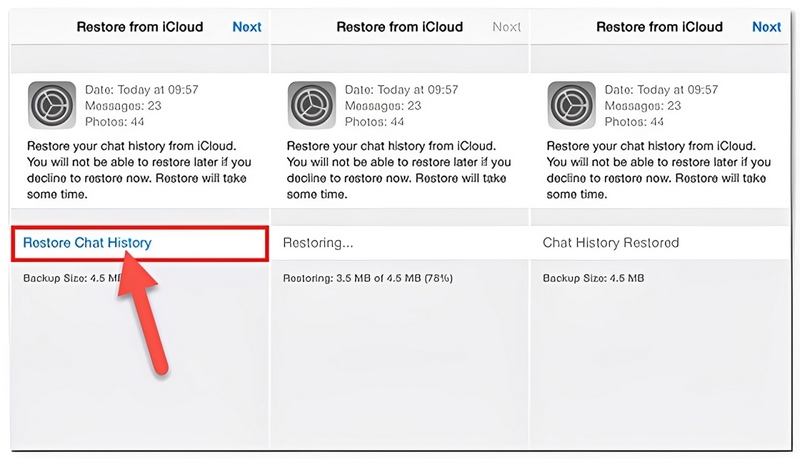Viewport: 800px width, 459px height.
Task: Click 'Restore from iCloud' title above Chat History Restored
Action: (659, 27)
